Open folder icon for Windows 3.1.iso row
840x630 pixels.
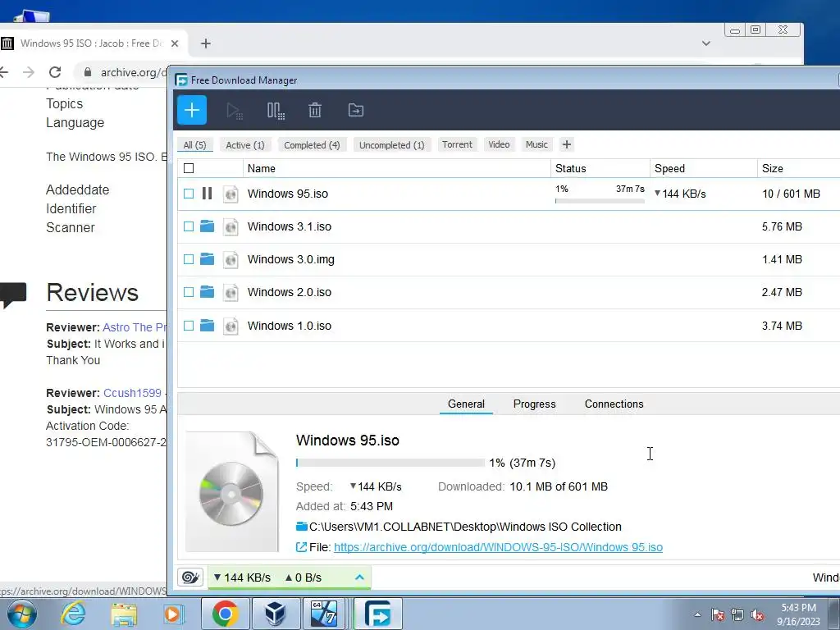coord(208,226)
